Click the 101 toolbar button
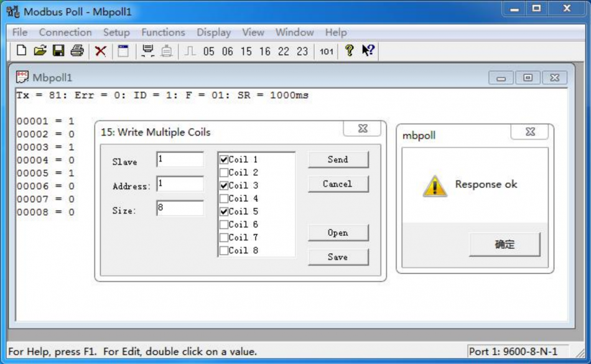This screenshot has width=591, height=364. click(327, 51)
